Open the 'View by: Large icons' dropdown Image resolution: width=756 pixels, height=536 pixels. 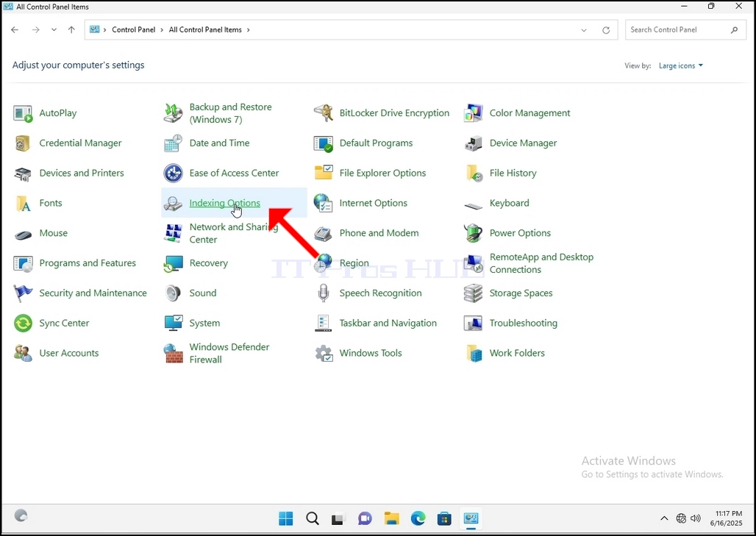click(681, 65)
